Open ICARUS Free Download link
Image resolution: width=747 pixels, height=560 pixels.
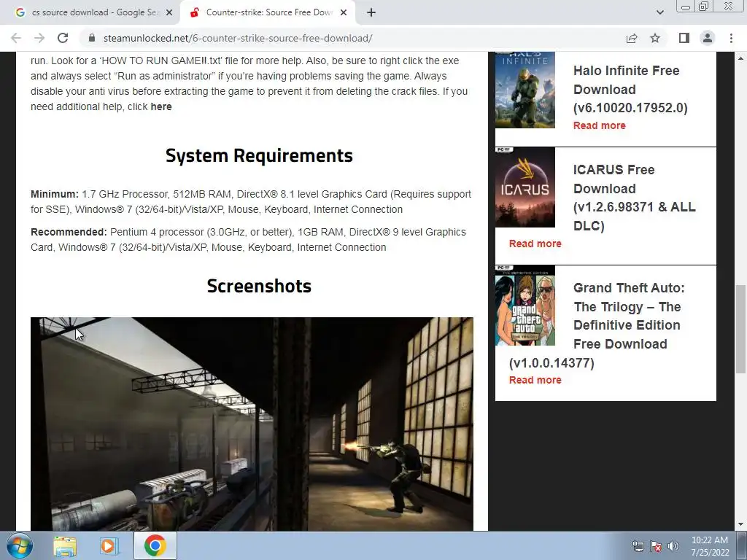coord(634,198)
